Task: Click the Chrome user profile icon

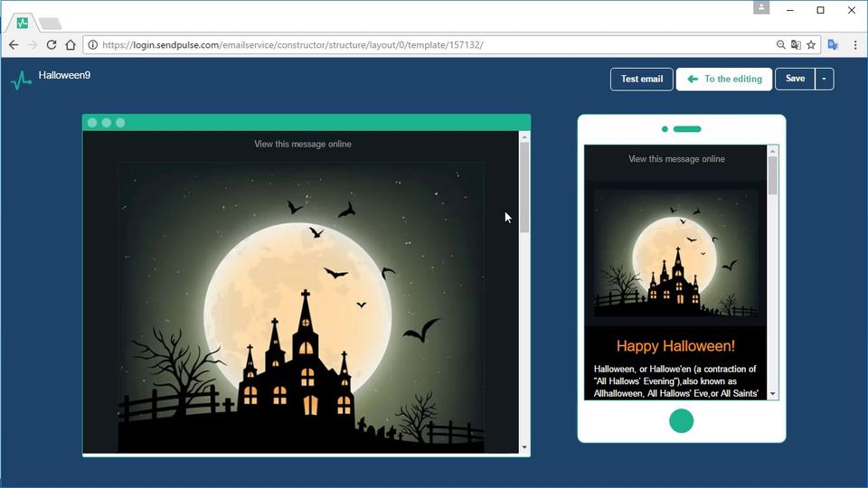Action: tap(761, 8)
